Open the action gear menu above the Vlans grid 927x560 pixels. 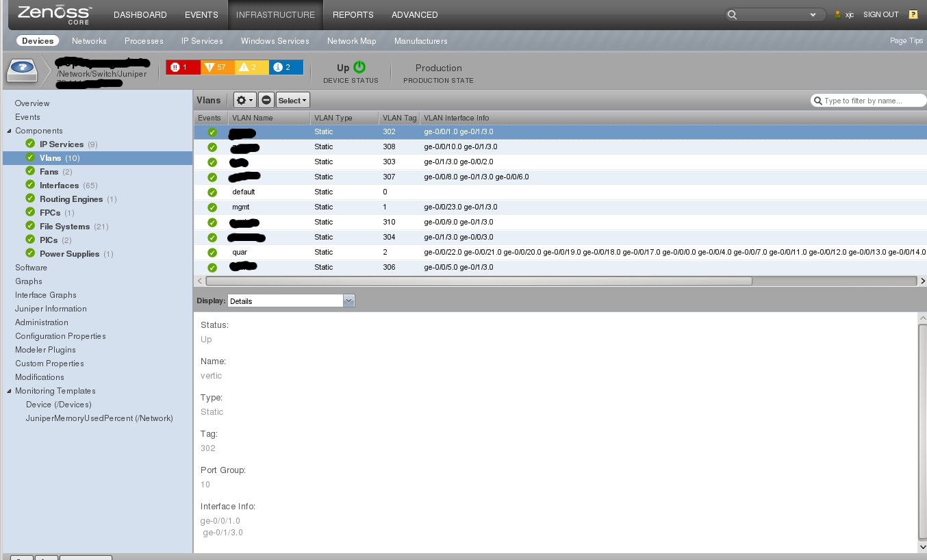click(243, 100)
